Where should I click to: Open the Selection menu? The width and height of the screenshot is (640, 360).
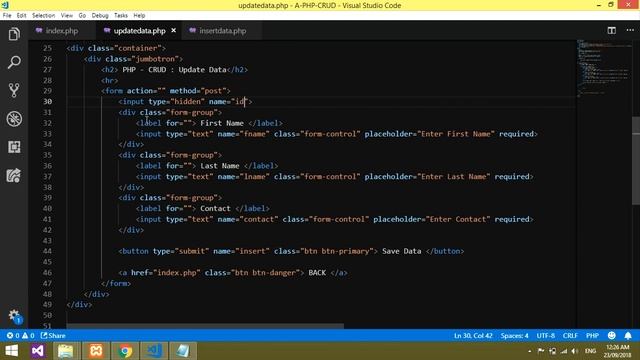tap(43, 16)
